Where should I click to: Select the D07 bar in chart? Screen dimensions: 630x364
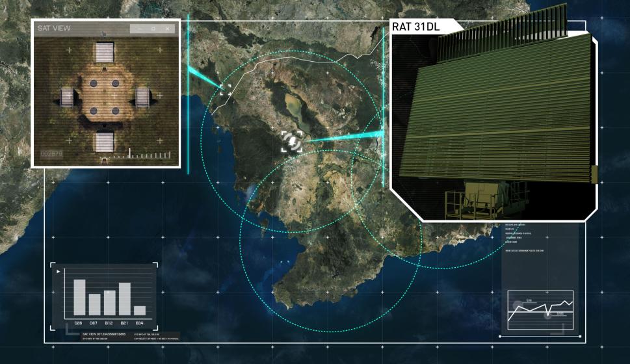pyautogui.click(x=94, y=305)
